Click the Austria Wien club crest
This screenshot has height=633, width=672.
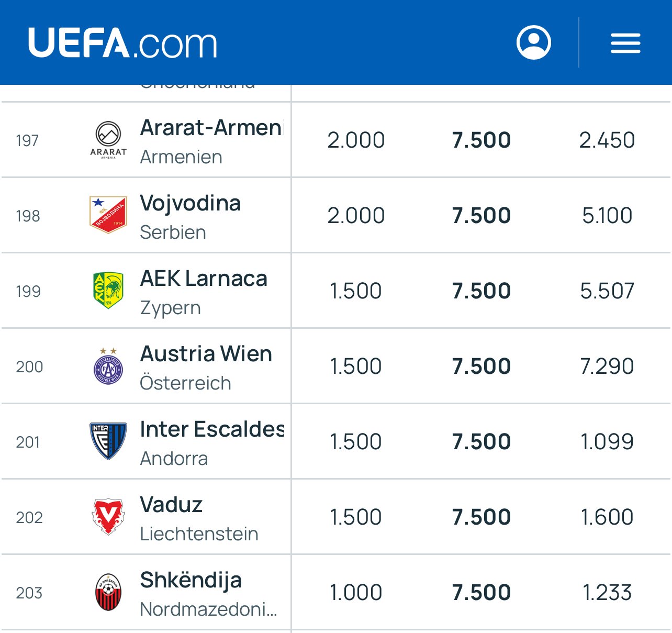coord(108,365)
